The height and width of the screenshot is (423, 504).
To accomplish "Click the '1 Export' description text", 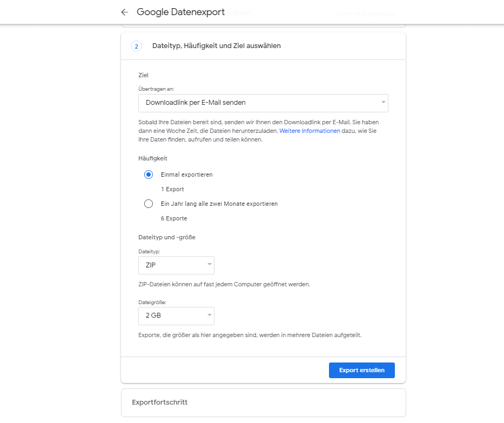I will [x=172, y=189].
